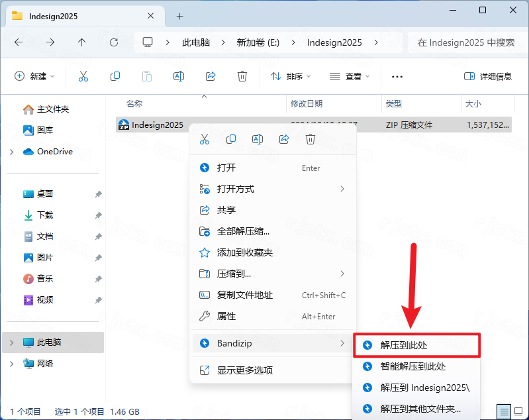This screenshot has height=420, width=529.
Task: Switch to the large thumbnails view icon
Action: (x=518, y=411)
